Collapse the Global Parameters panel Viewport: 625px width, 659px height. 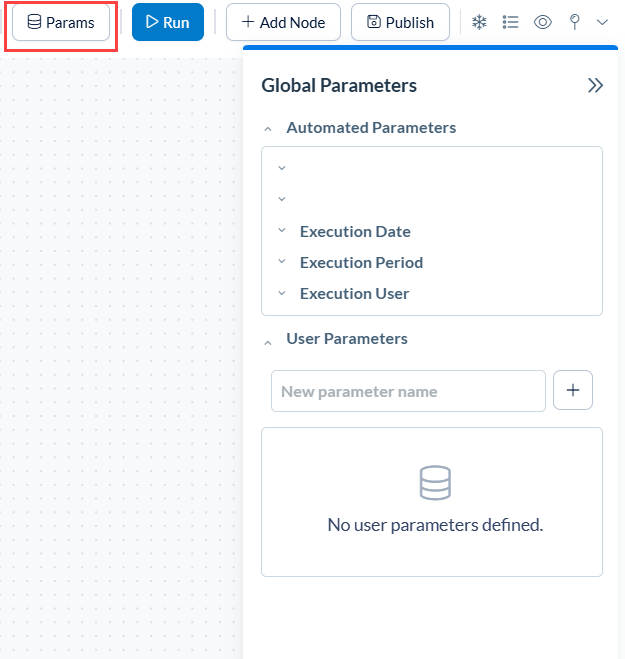(595, 86)
